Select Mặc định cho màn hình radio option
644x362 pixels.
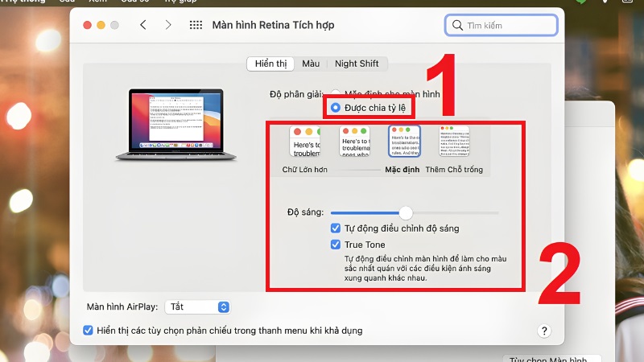[x=336, y=93]
